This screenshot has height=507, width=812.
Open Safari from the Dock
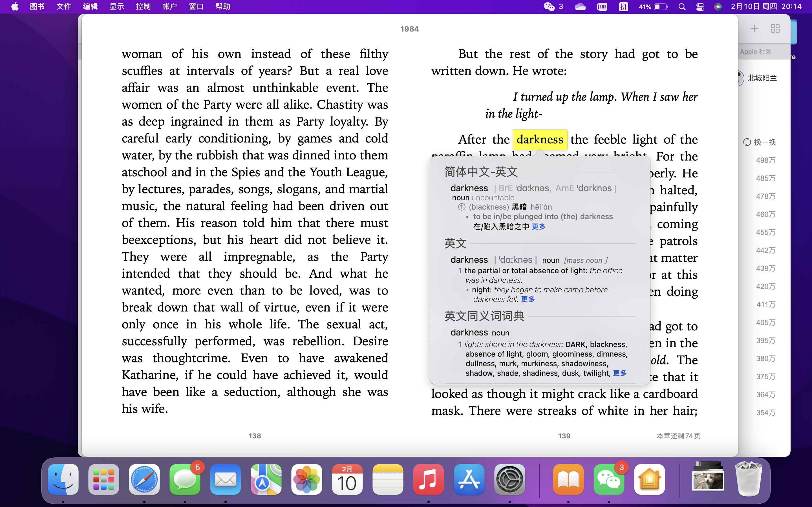coord(144,479)
